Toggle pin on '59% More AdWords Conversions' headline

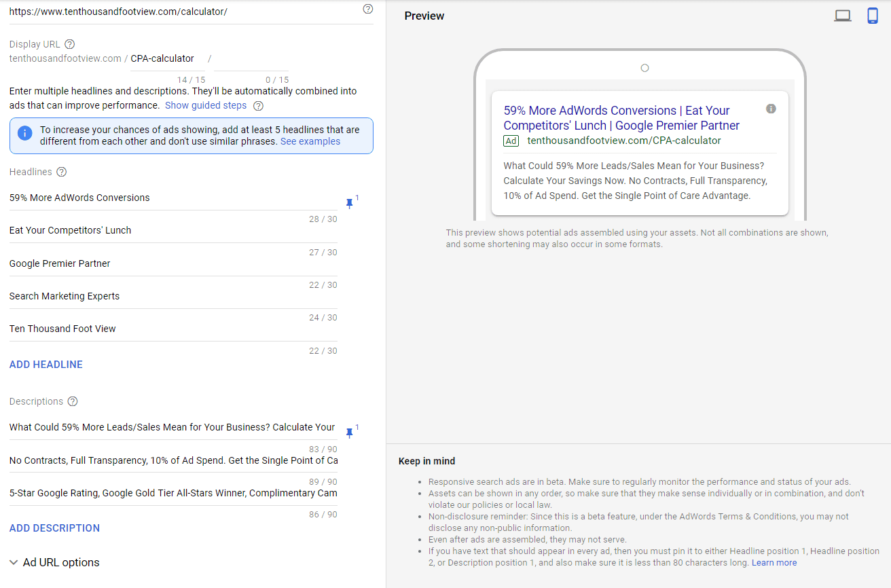pos(350,202)
